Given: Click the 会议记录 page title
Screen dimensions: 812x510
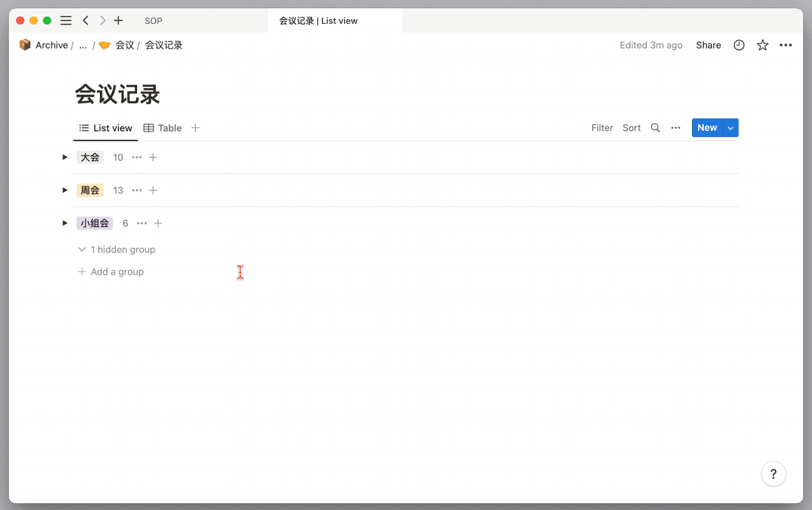Looking at the screenshot, I should point(117,94).
